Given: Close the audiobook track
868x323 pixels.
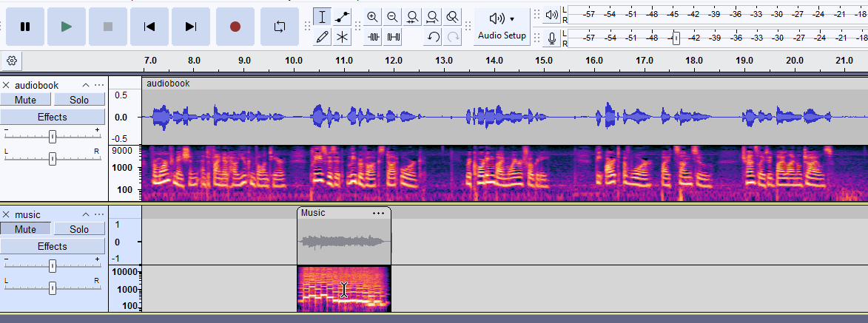Looking at the screenshot, I should point(6,85).
